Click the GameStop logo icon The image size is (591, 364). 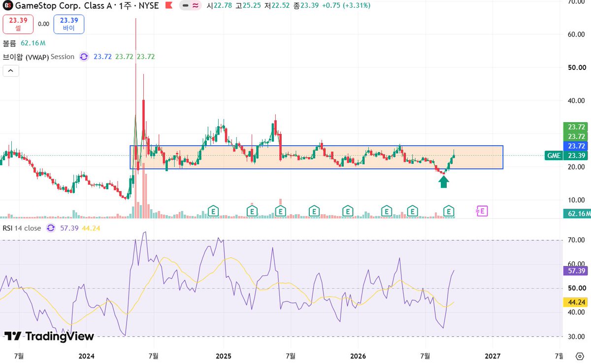coord(7,6)
